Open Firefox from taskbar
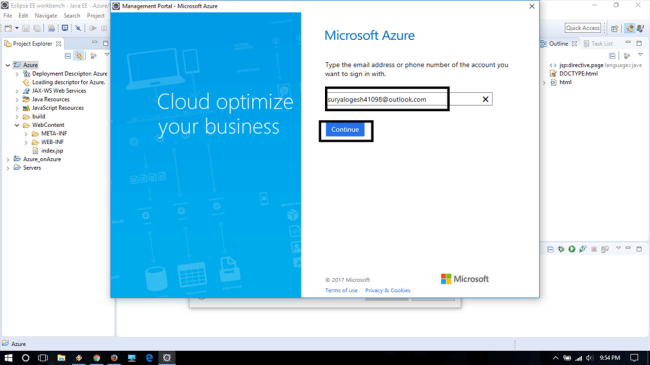Viewport: 650px width, 365px height. (114, 358)
